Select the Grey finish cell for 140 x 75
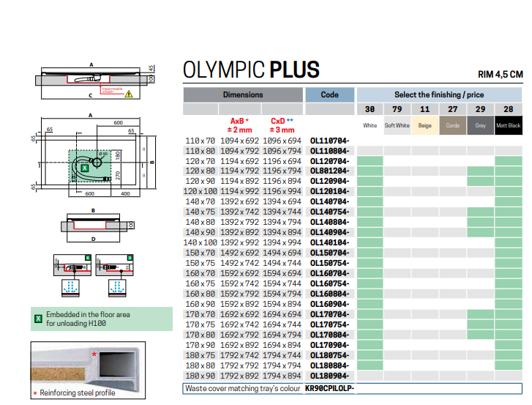The width and height of the screenshot is (532, 405). (x=481, y=212)
